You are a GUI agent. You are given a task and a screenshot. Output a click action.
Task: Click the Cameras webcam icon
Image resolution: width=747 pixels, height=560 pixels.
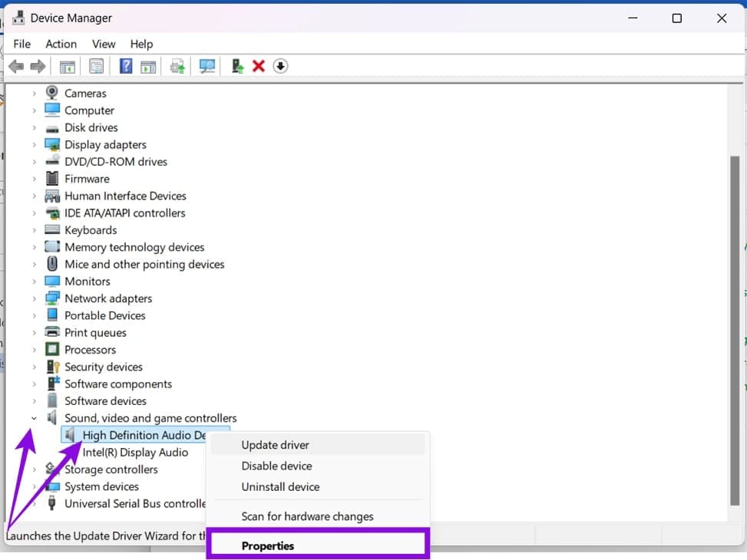(52, 92)
